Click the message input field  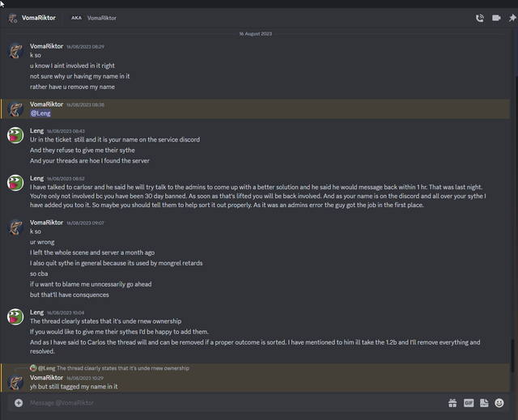231,403
